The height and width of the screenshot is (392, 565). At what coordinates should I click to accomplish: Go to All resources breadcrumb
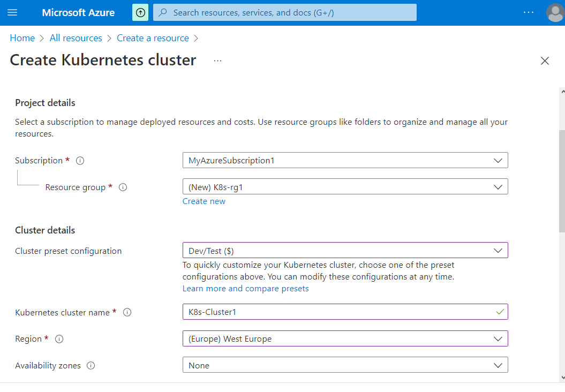pyautogui.click(x=76, y=38)
